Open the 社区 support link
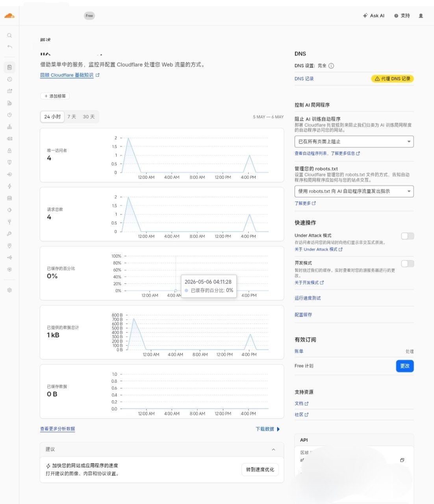The image size is (434, 504). pos(302,415)
